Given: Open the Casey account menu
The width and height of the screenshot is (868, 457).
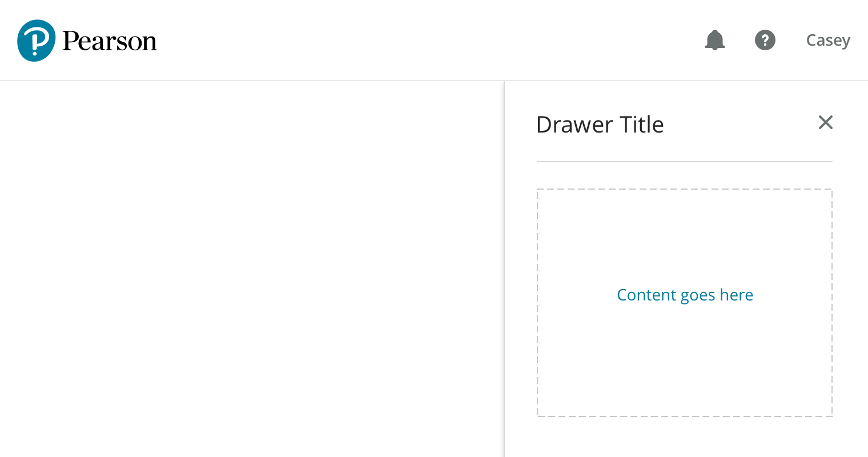Looking at the screenshot, I should pos(827,41).
